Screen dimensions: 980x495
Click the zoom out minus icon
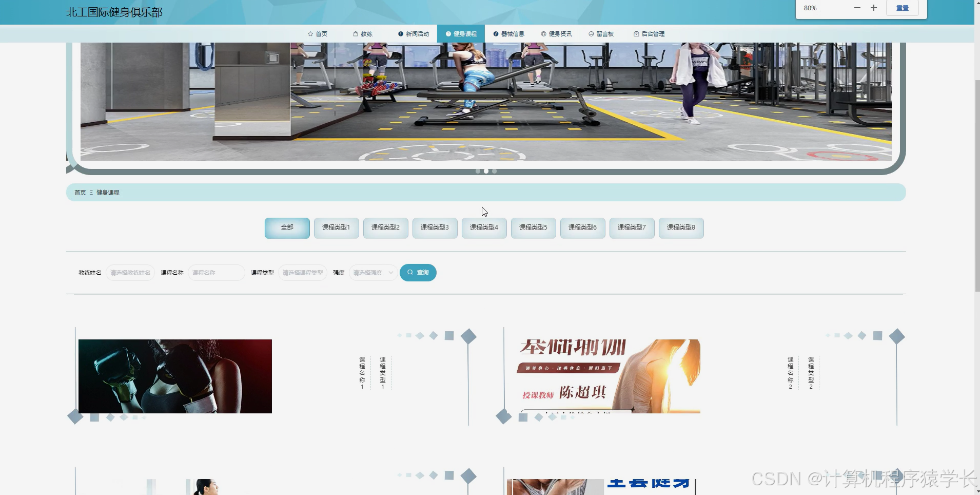click(x=857, y=8)
